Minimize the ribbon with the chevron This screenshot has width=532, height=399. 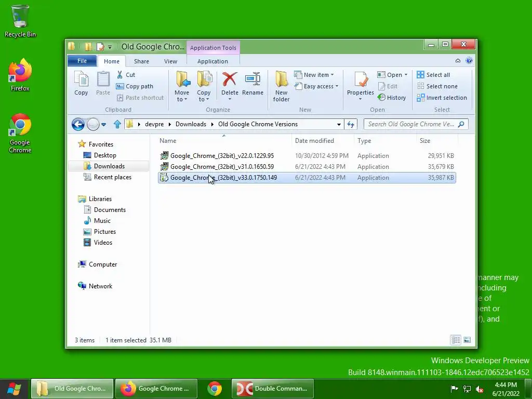click(x=458, y=61)
